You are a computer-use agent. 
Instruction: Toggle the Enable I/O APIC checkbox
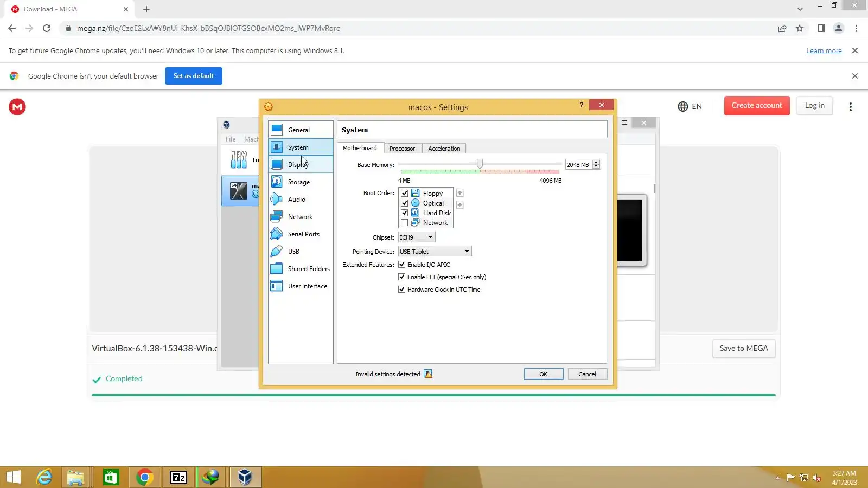point(402,264)
